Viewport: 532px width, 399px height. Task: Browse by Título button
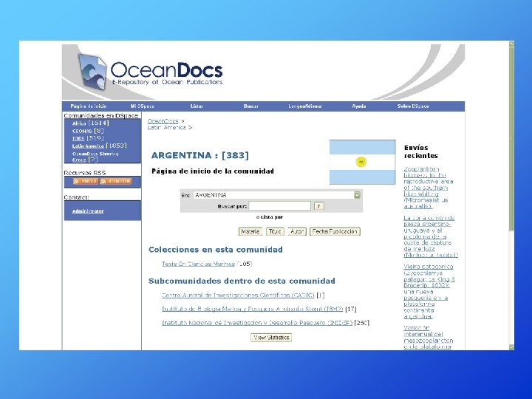click(x=275, y=231)
